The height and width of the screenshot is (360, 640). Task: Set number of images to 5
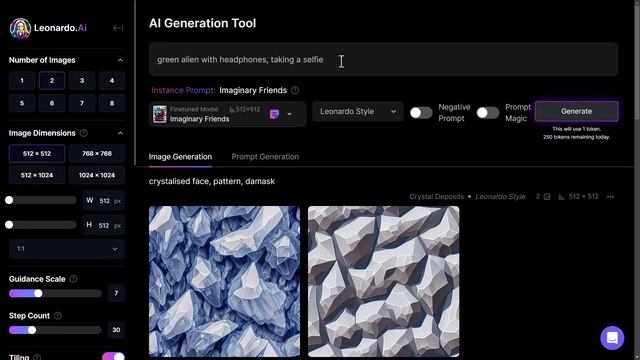pos(22,103)
